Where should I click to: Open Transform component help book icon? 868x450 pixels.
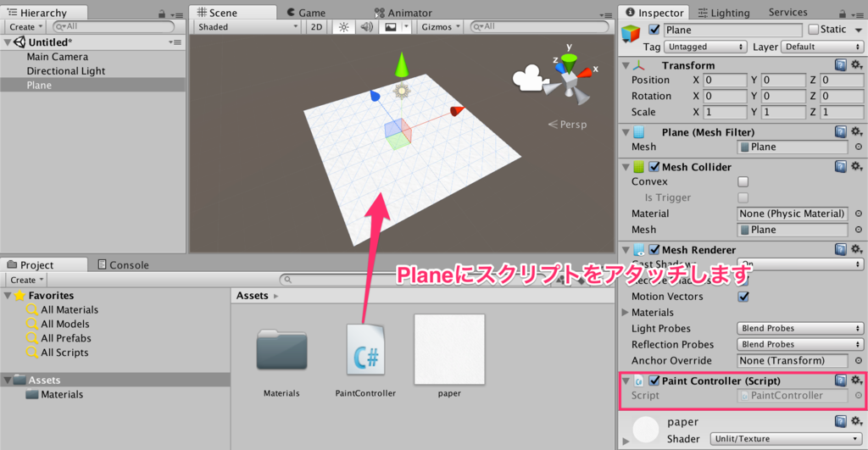click(x=840, y=65)
